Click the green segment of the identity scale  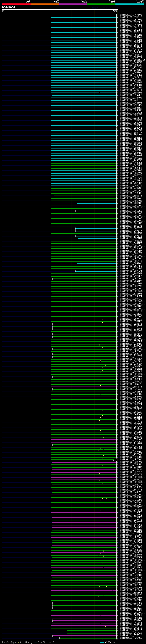click(101, 4)
